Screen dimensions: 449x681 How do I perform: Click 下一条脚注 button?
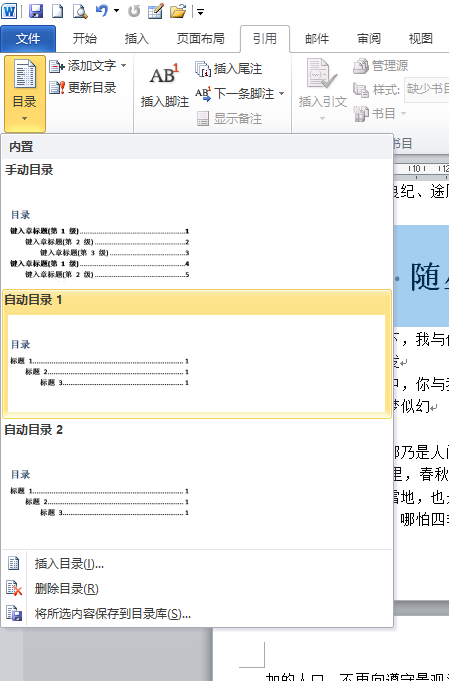(234, 94)
